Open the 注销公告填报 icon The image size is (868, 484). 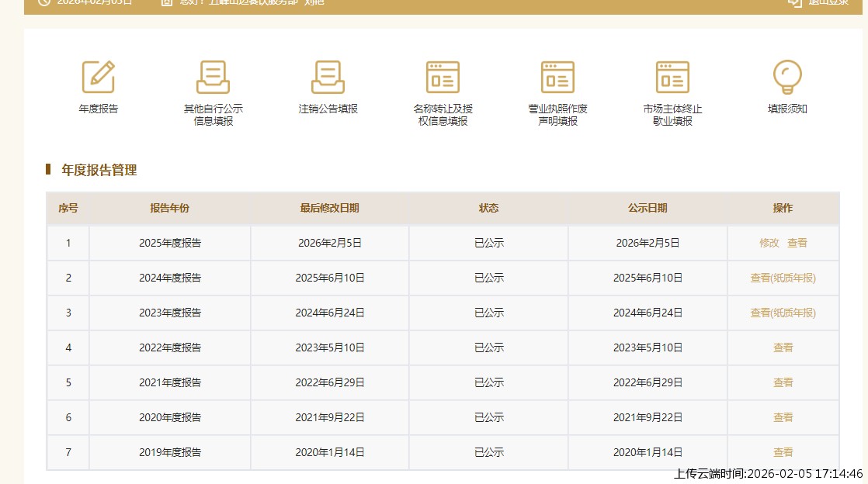click(328, 78)
